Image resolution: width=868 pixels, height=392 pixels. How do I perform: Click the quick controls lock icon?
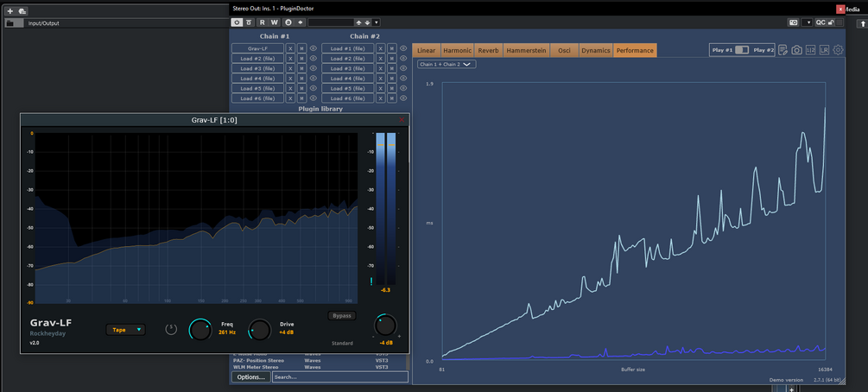[831, 22]
